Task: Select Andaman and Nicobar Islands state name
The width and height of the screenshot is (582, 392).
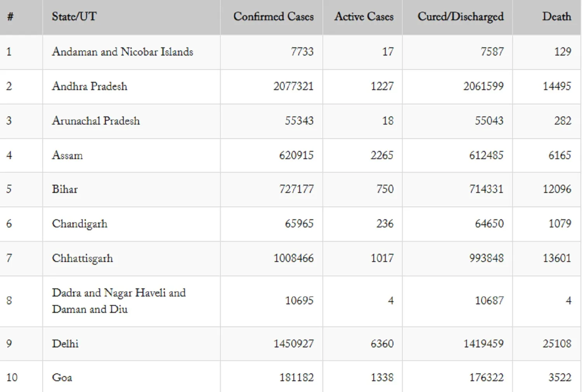Action: pyautogui.click(x=123, y=52)
